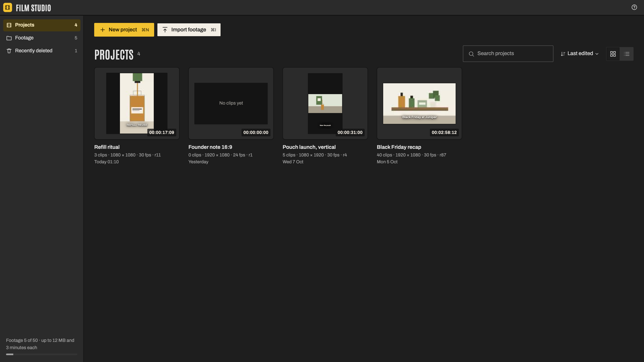Click the plus icon on New project
The width and height of the screenshot is (644, 362).
click(102, 30)
